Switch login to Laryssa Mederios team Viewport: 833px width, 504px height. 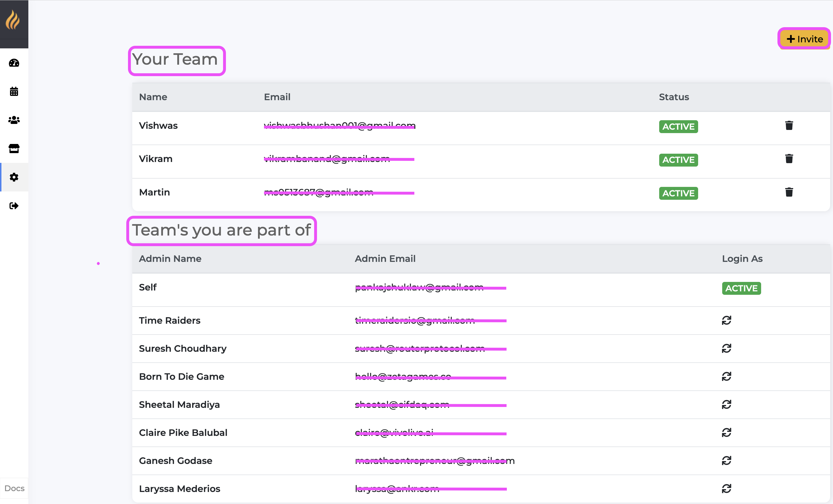(x=726, y=489)
